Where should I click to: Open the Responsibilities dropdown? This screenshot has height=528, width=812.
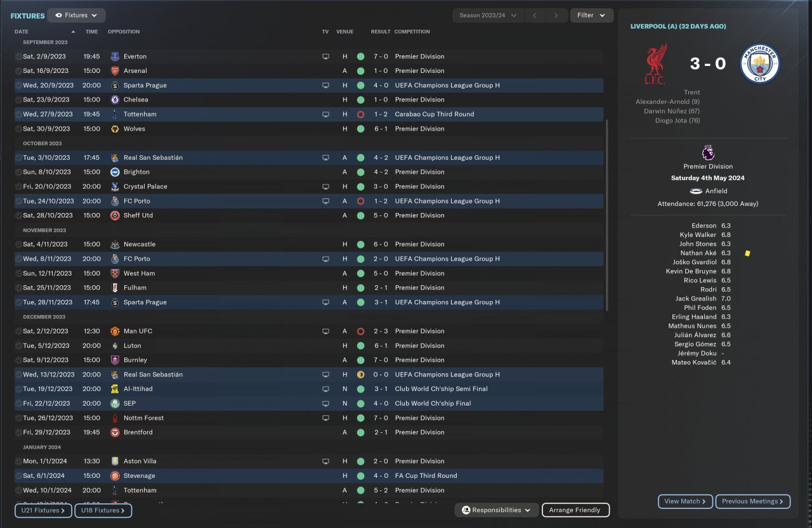pyautogui.click(x=497, y=510)
